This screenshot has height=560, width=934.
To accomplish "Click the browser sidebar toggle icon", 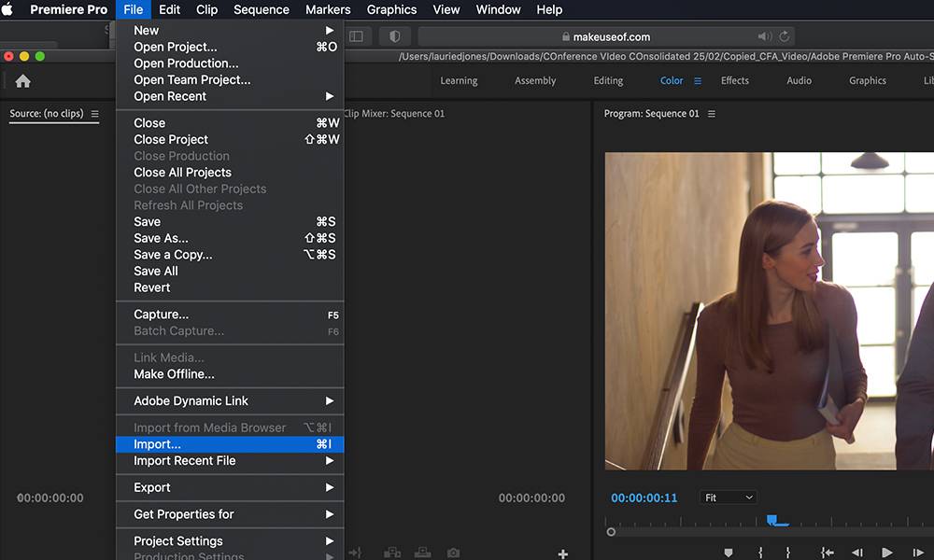I will pyautogui.click(x=356, y=36).
